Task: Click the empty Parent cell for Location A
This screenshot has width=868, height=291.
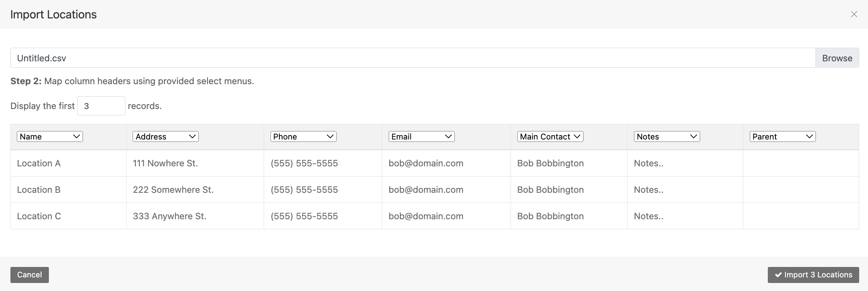Action: [801, 164]
